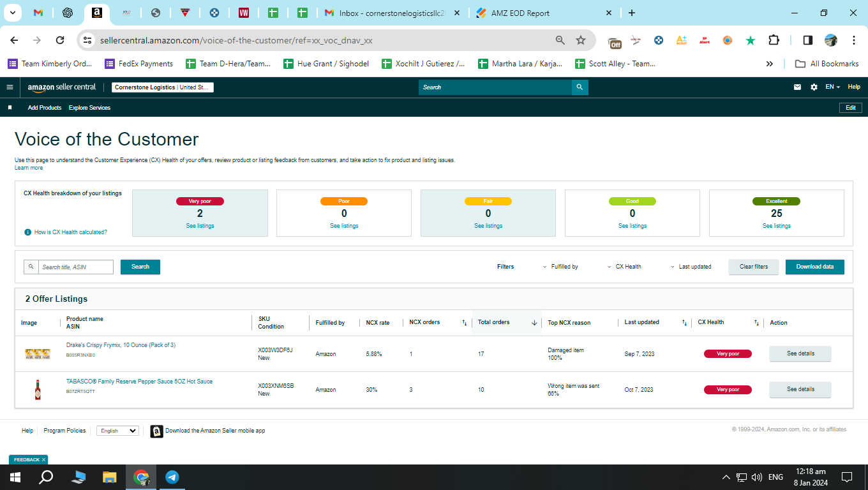Switch to the AMZ EOD Report tab

542,13
